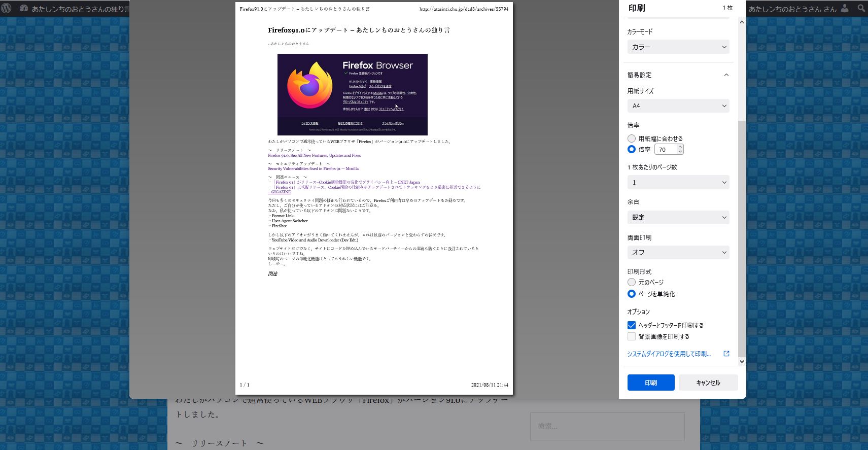This screenshot has width=868, height=450.
Task: Click Security Vulnerabilities fixed link in preview
Action: 313,168
